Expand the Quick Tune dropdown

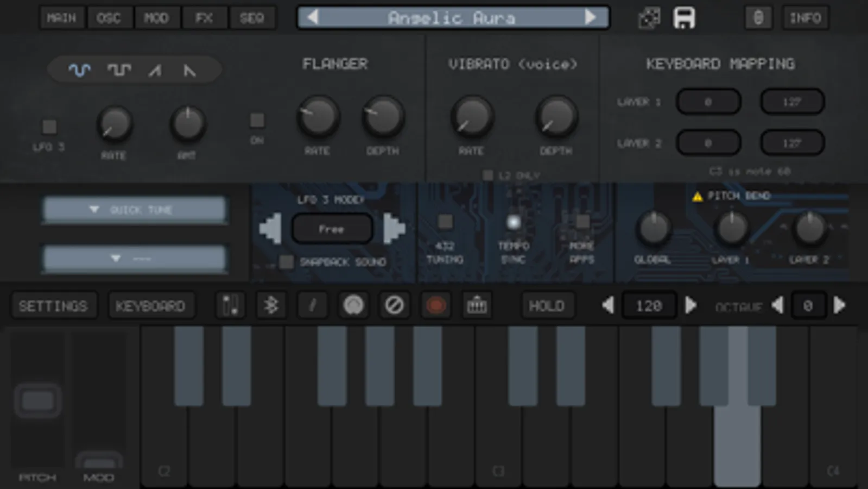click(134, 209)
